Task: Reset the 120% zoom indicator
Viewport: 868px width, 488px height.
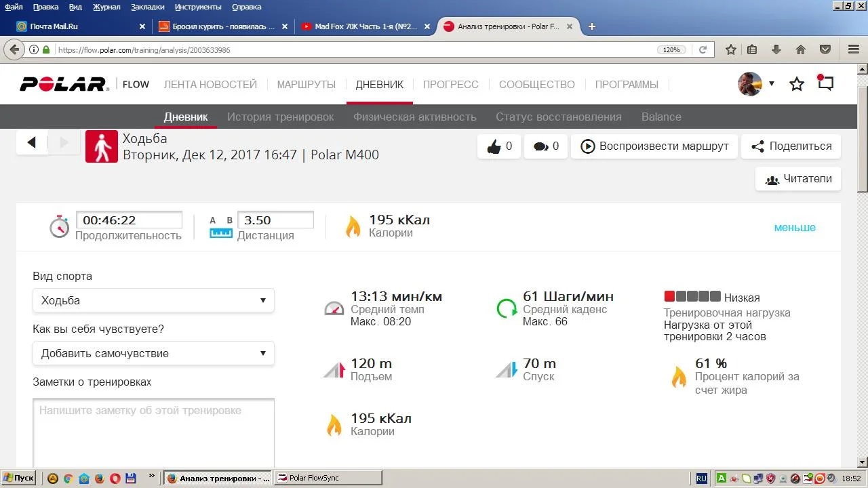Action: pyautogui.click(x=671, y=49)
